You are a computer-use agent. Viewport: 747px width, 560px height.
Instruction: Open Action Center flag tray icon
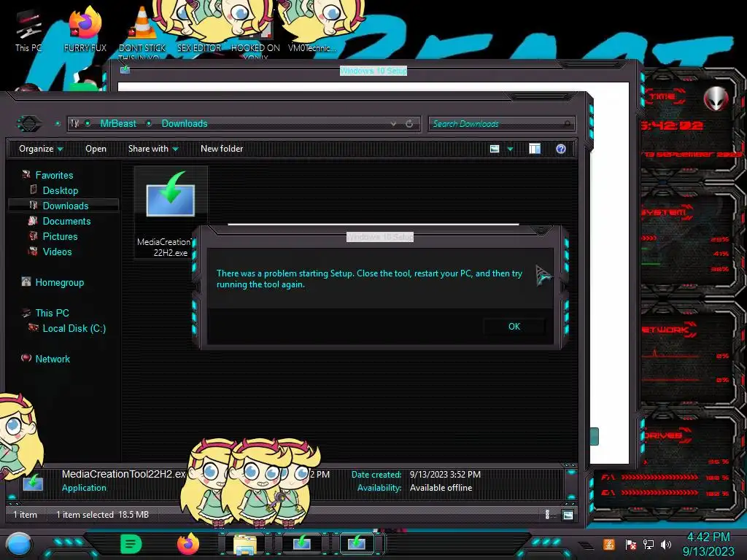pyautogui.click(x=630, y=545)
